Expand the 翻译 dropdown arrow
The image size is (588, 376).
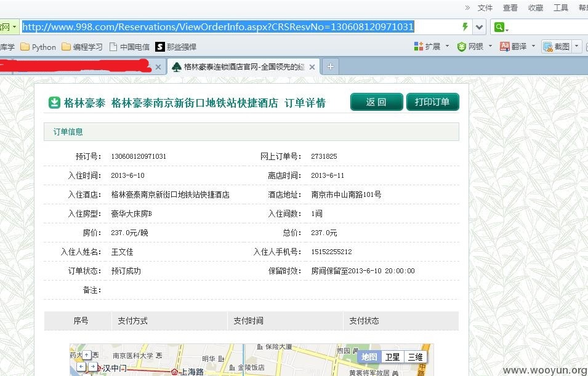533,47
